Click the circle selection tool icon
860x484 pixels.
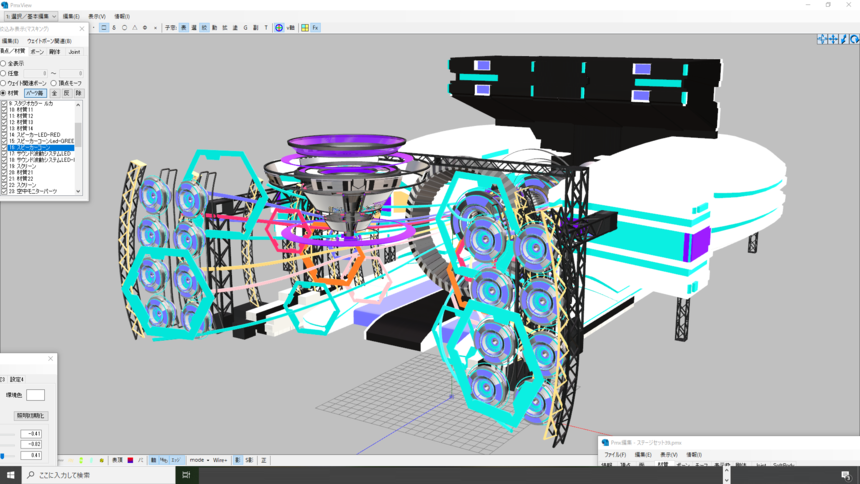[x=124, y=28]
